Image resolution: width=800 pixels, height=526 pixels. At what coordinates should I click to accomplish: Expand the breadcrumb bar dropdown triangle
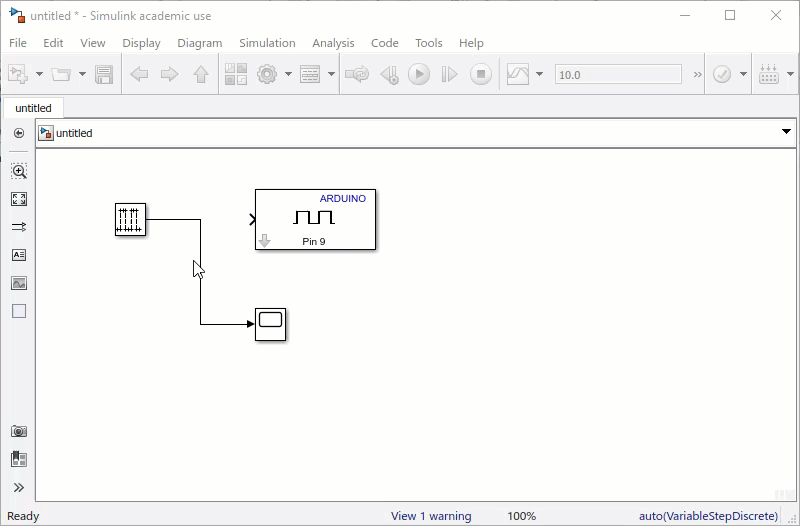pyautogui.click(x=786, y=132)
